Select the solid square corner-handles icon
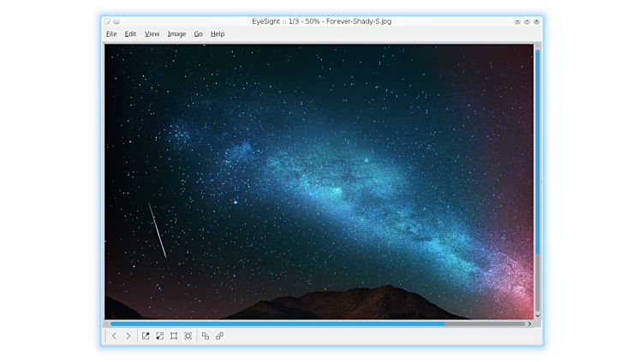This screenshot has height=362, width=644. pos(174,336)
